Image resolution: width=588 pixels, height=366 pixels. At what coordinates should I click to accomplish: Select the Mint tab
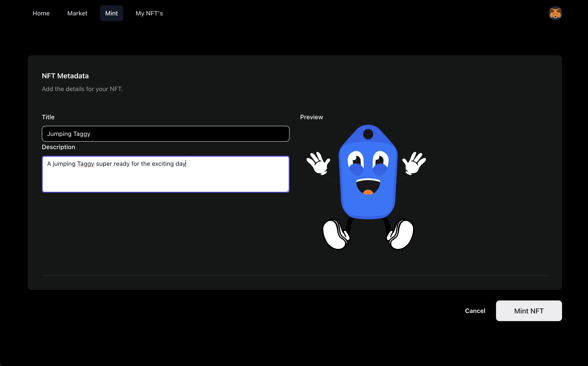pyautogui.click(x=111, y=13)
